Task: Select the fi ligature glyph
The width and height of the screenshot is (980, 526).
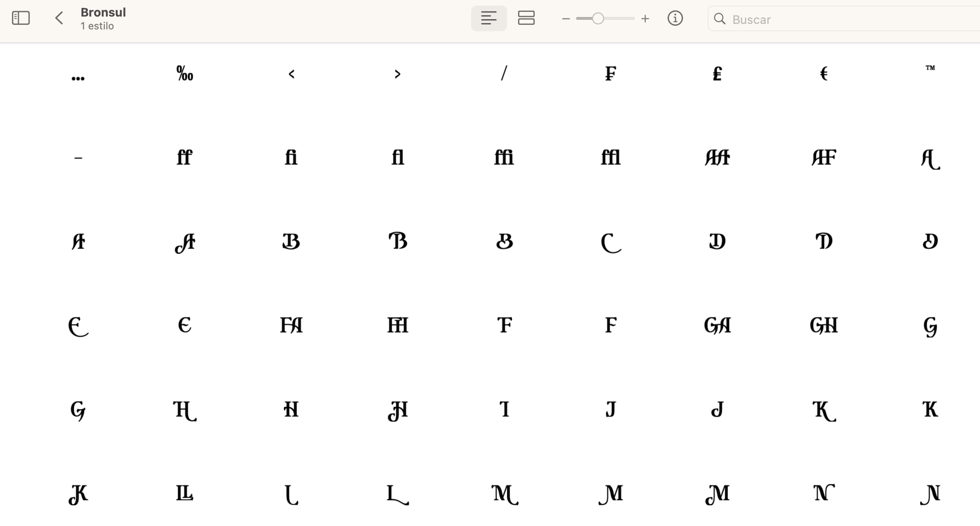Action: (x=290, y=158)
